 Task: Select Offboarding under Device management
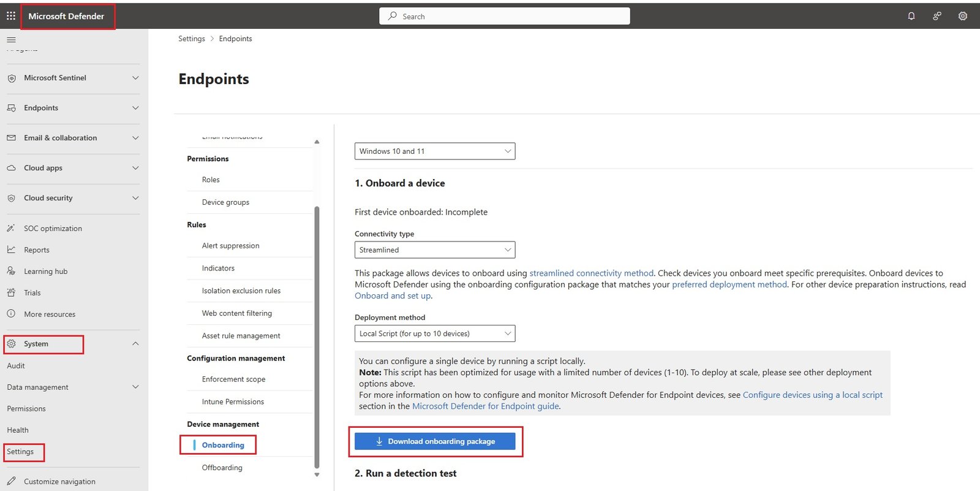[x=222, y=468]
